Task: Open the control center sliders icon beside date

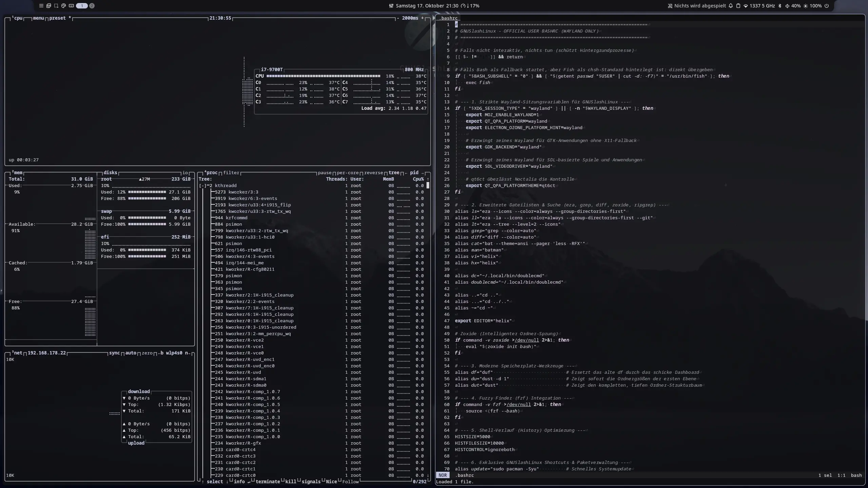Action: click(391, 6)
